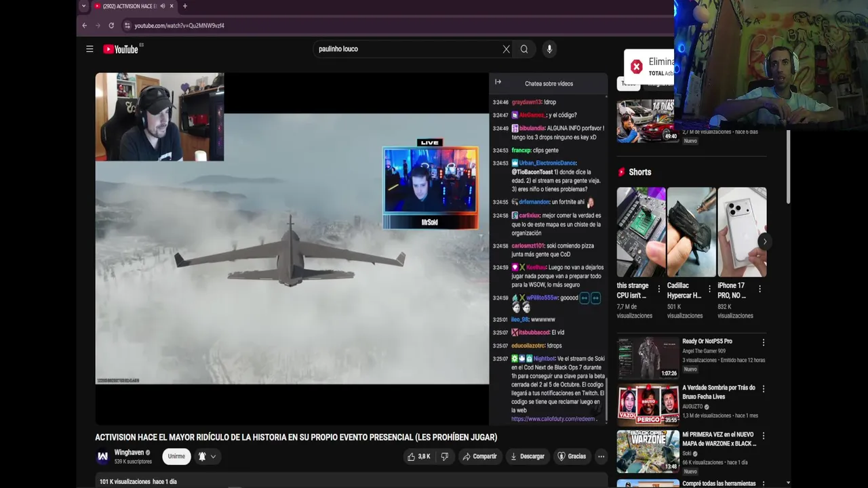Open options menu for 'this strange CPU' short
Image resolution: width=868 pixels, height=488 pixels.
(x=658, y=289)
